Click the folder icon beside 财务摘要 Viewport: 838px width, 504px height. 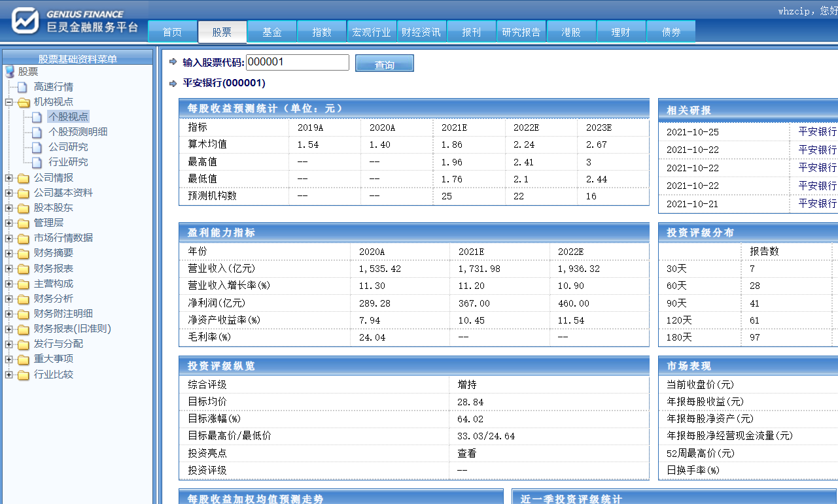(24, 253)
